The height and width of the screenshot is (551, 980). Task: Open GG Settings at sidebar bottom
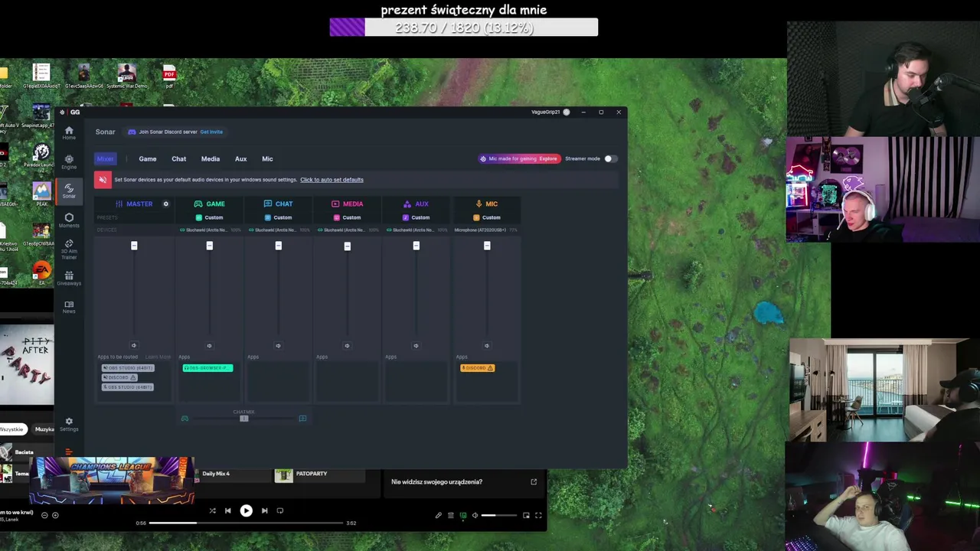[69, 424]
